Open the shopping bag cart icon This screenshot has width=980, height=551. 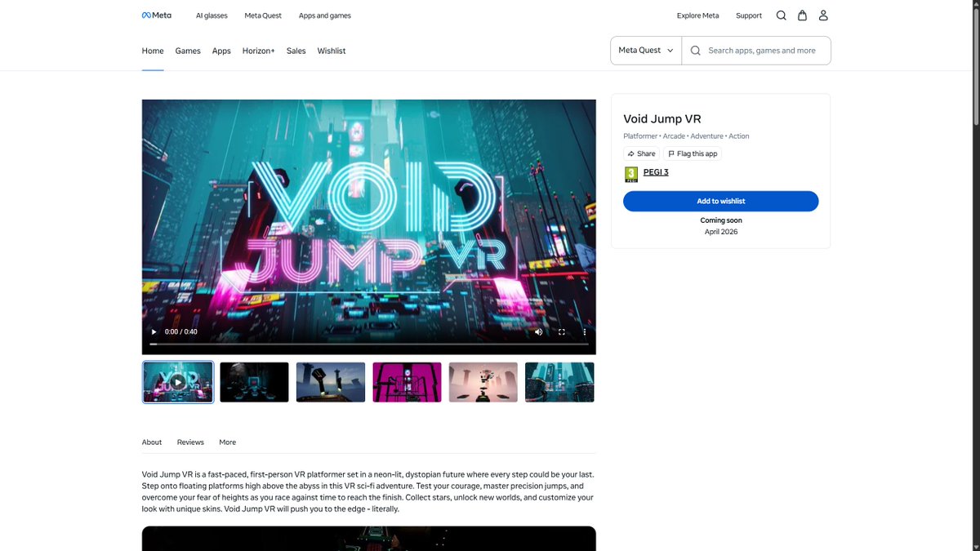point(803,16)
